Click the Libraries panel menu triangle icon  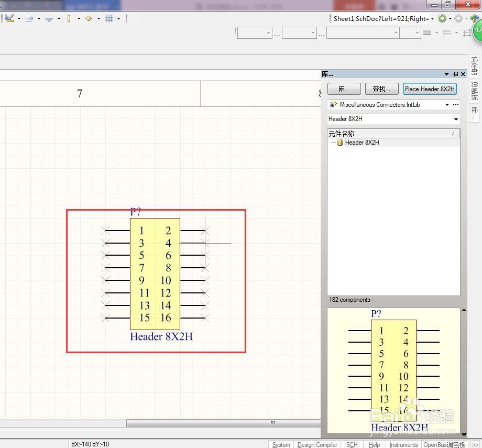[446, 74]
